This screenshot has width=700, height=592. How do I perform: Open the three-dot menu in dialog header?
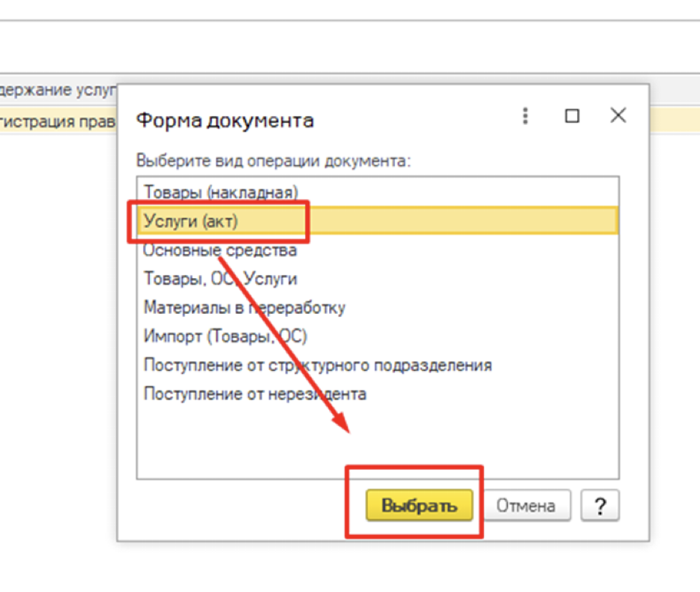tap(525, 116)
